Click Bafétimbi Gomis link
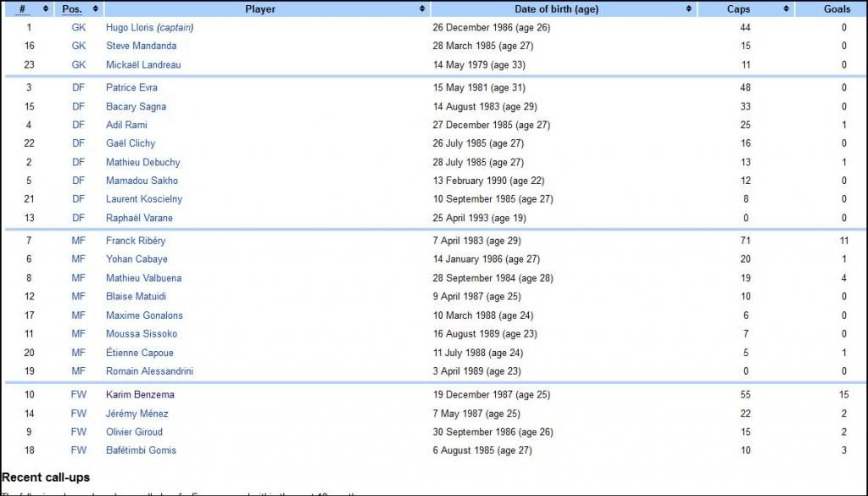868x496 pixels. (142, 450)
